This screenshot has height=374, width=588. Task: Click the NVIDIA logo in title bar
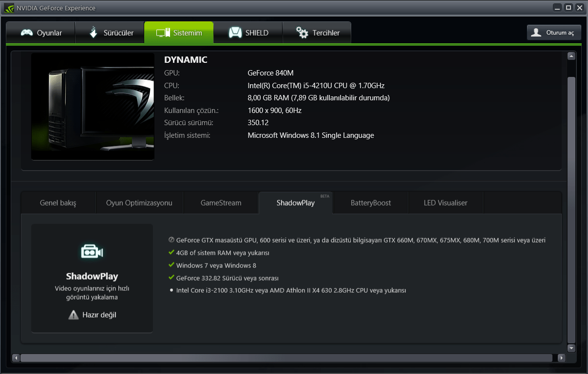point(9,8)
